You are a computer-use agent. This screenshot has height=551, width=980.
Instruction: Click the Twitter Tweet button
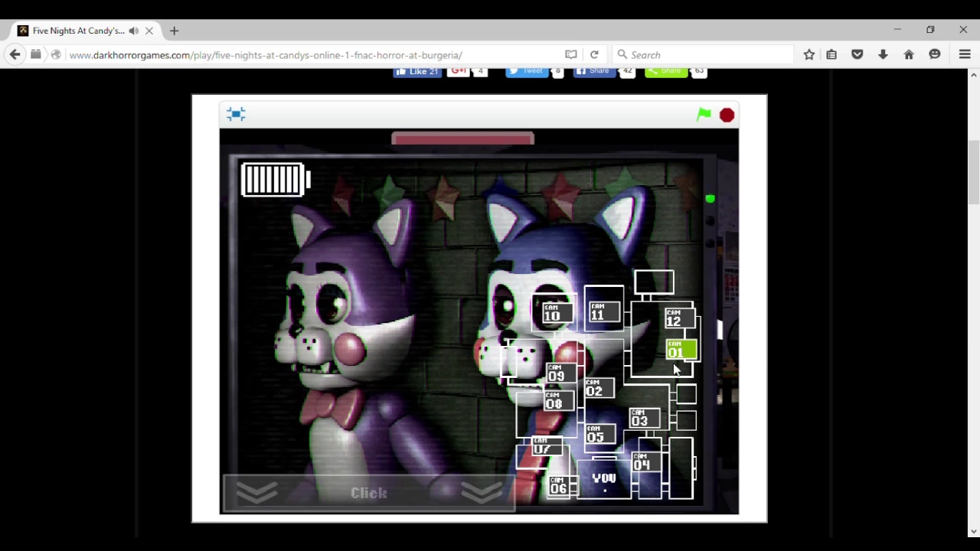[526, 71]
